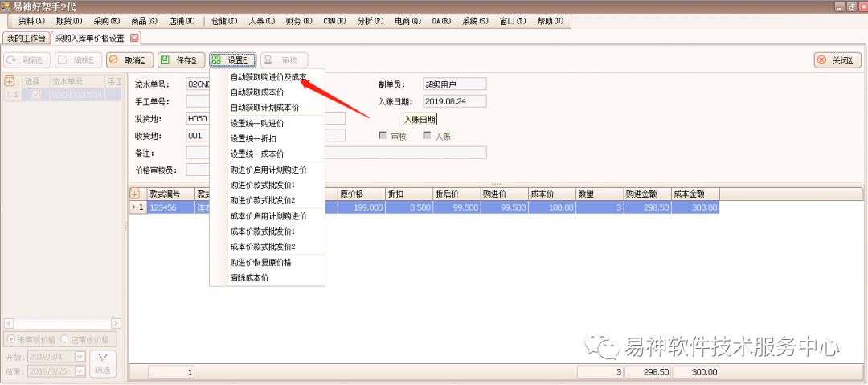Open the 设置 (Settings) toolbar button

[231, 60]
